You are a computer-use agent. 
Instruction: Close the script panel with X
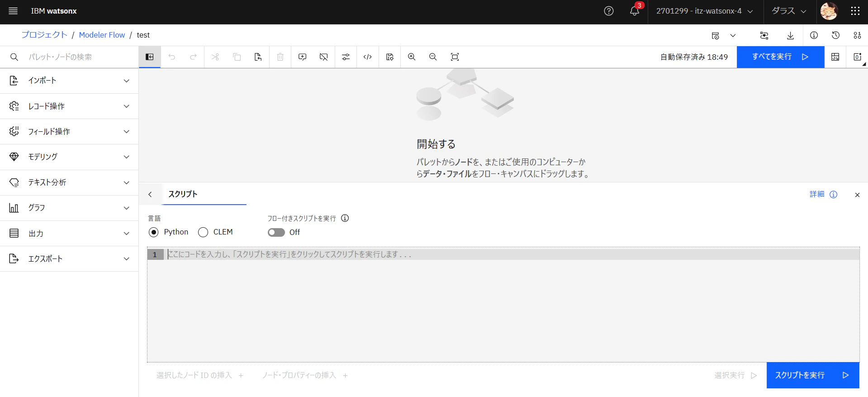pyautogui.click(x=857, y=195)
